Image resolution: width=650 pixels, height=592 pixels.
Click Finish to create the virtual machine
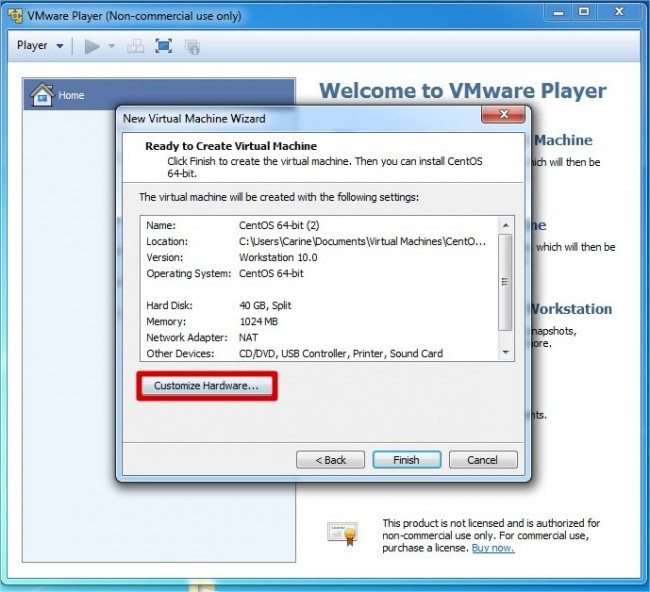tap(407, 460)
